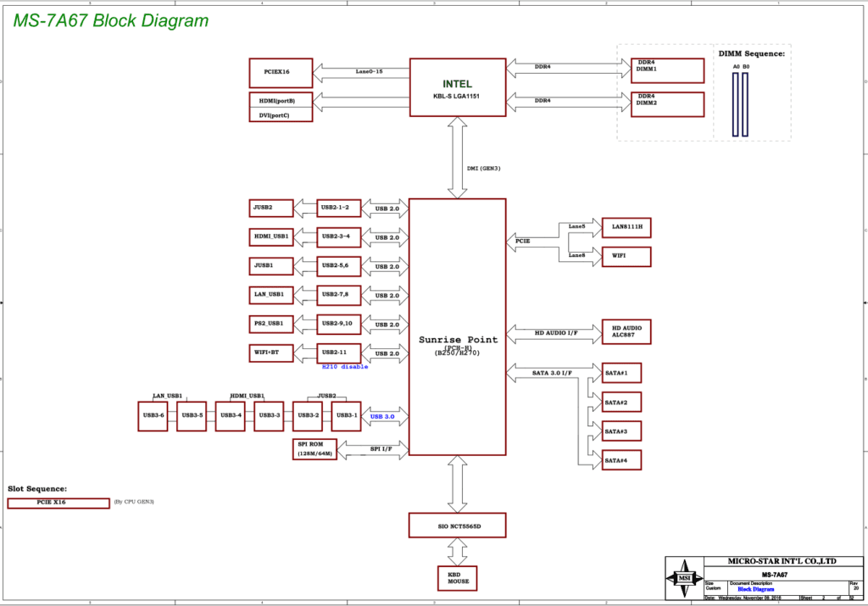Screen dimensions: 868x606
Task: Click the Lane8 label
Action: point(576,255)
